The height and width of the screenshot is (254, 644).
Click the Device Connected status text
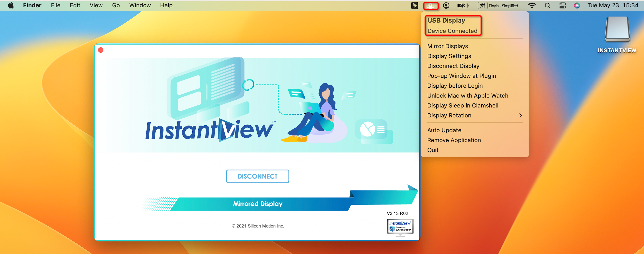point(452,31)
